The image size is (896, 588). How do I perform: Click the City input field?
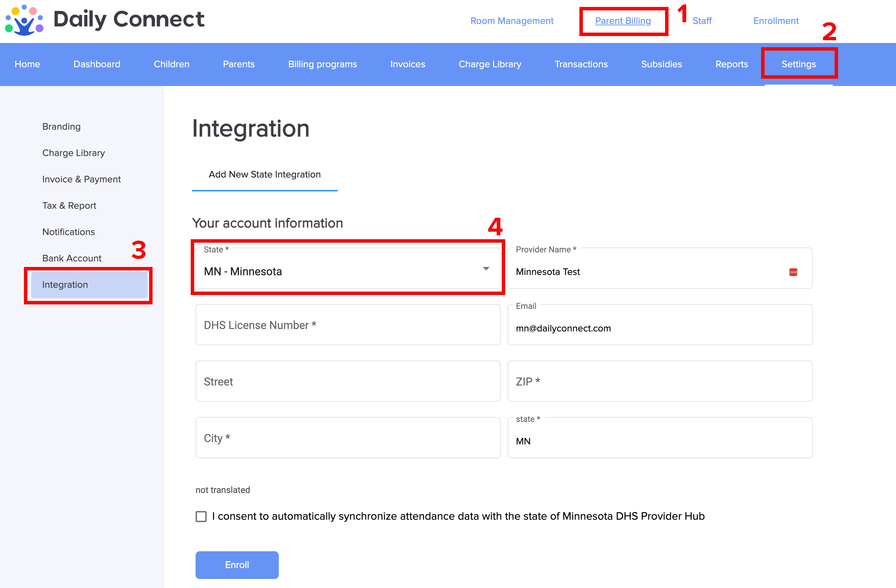(347, 438)
